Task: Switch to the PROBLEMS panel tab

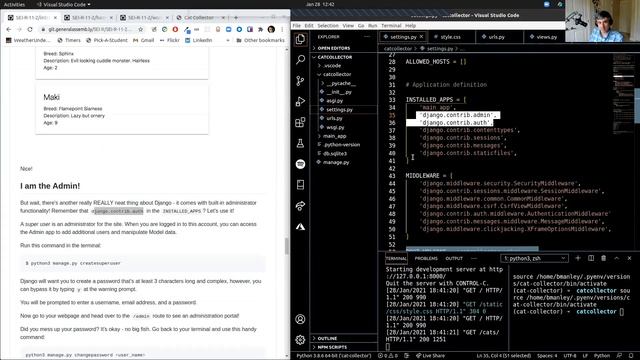Action: [x=426, y=258]
